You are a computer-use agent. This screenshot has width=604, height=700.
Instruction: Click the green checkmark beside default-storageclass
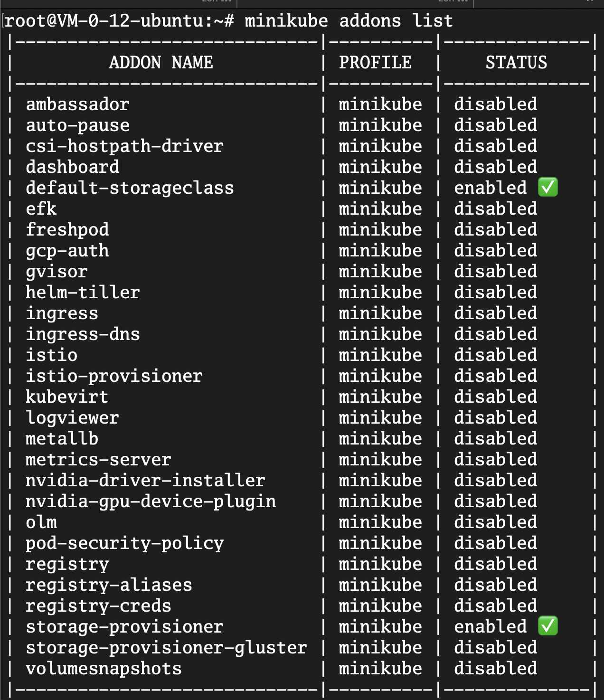(x=548, y=188)
